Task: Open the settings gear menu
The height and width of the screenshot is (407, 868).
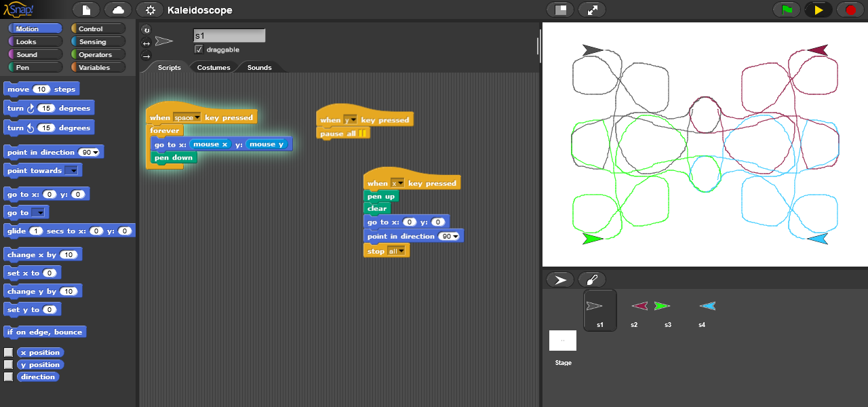Action: 150,10
